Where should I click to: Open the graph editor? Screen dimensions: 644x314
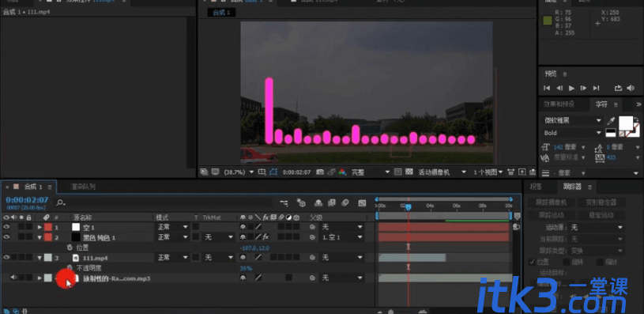[x=362, y=202]
